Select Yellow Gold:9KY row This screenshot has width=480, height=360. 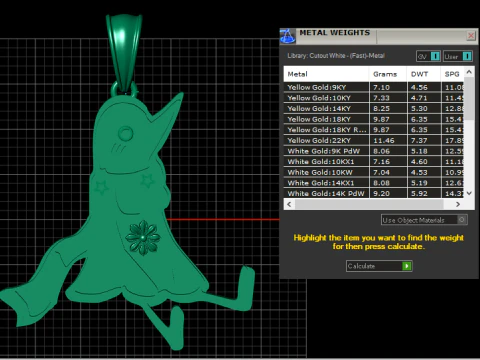click(374, 87)
